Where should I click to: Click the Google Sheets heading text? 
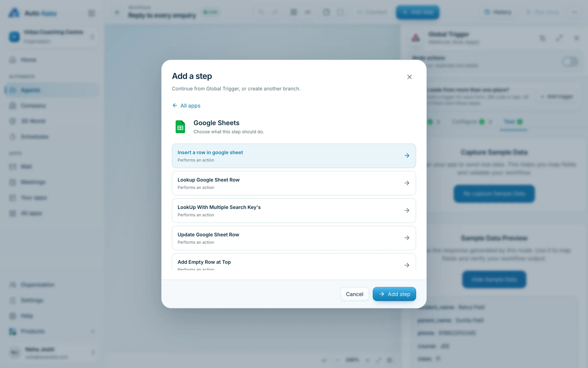pyautogui.click(x=216, y=123)
